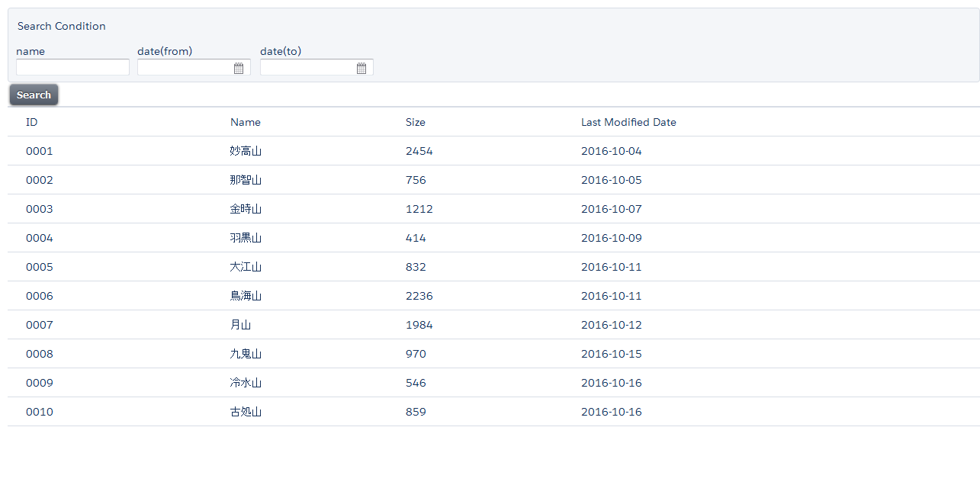Click the date 2016-10-15
The height and width of the screenshot is (501, 980).
point(612,354)
